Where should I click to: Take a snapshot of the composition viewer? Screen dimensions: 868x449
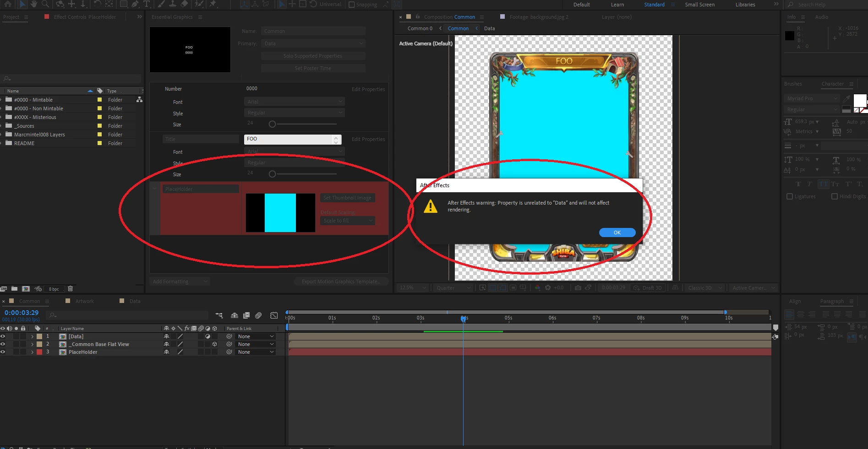click(x=578, y=287)
